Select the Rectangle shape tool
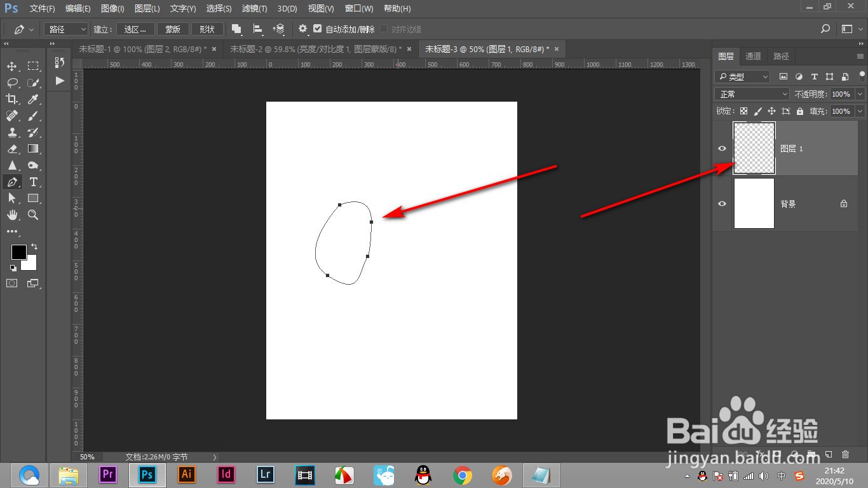The width and height of the screenshot is (868, 488). [33, 198]
